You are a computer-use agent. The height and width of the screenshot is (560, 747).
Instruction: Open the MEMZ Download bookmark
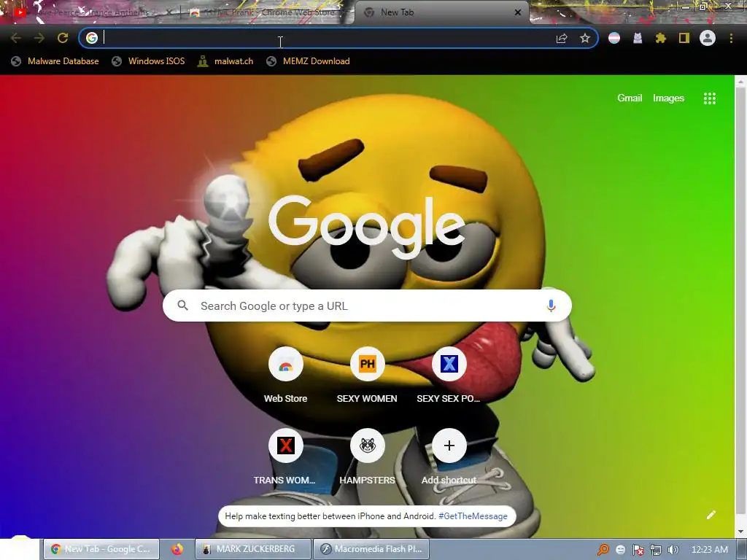point(309,61)
